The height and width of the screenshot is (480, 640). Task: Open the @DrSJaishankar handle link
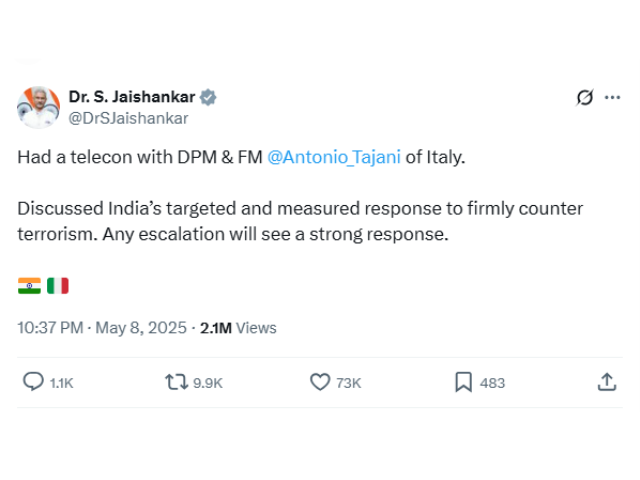127,117
